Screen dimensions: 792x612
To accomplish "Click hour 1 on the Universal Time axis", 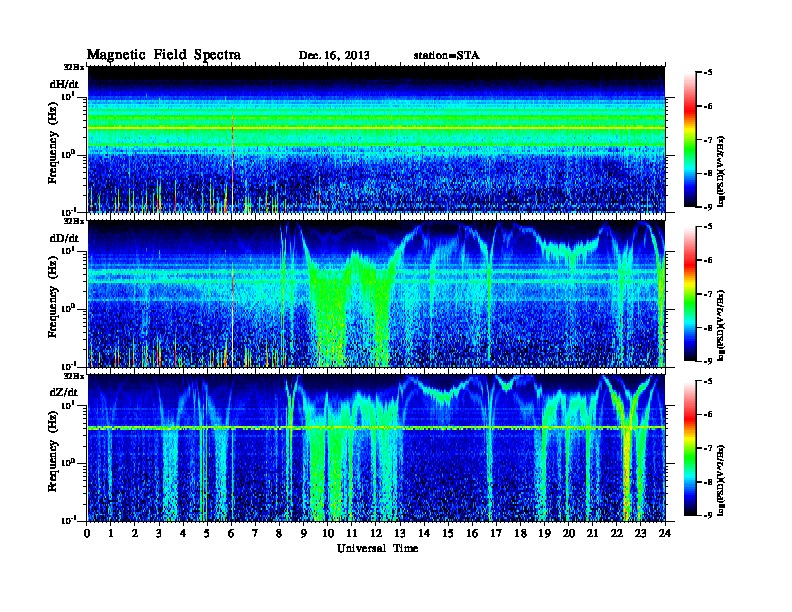I will 111,533.
